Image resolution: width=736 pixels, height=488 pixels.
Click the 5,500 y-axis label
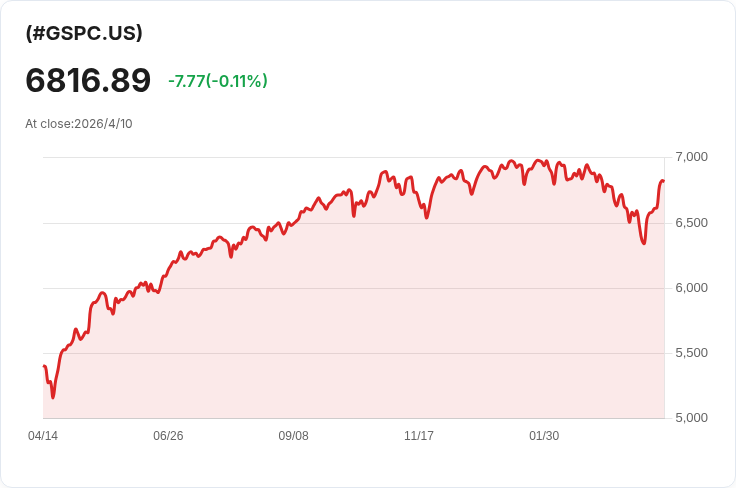(x=691, y=353)
